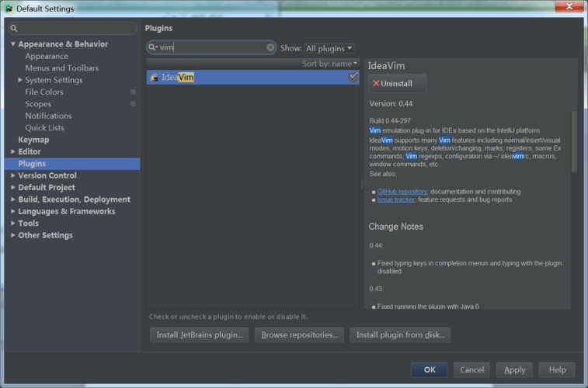The width and height of the screenshot is (588, 388).
Task: Expand the Version Control section arrow
Action: point(12,175)
